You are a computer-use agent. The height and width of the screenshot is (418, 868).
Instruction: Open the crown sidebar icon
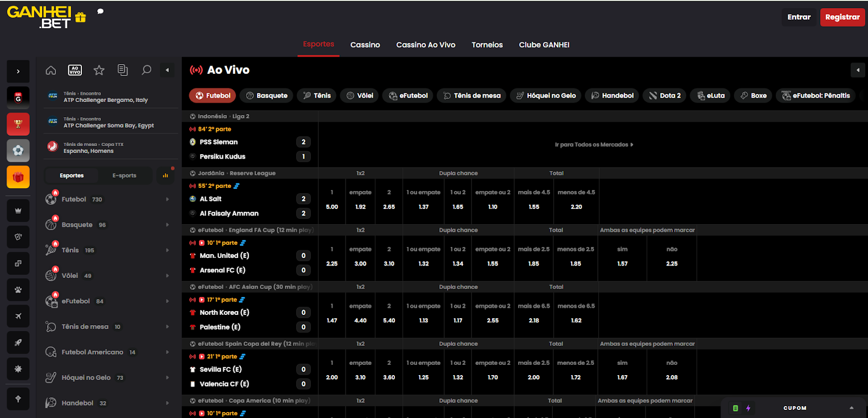[18, 211]
